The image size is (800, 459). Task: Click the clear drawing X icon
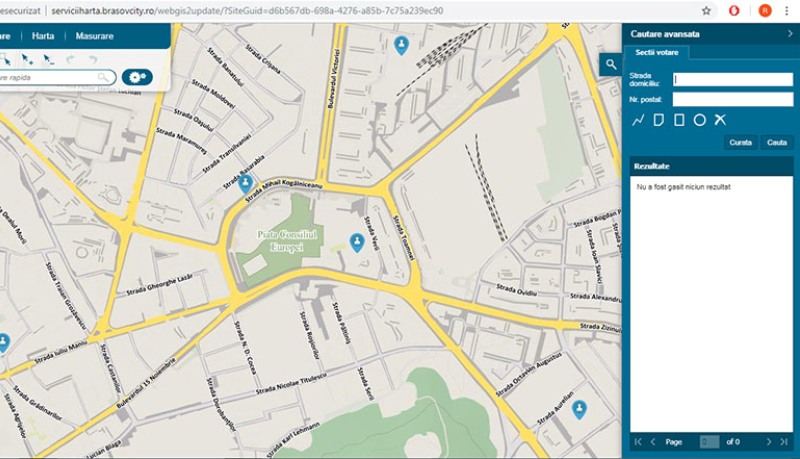pyautogui.click(x=720, y=120)
